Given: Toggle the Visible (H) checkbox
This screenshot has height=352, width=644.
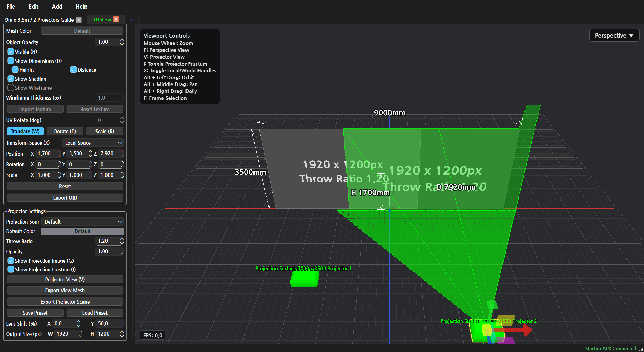Looking at the screenshot, I should [x=11, y=52].
